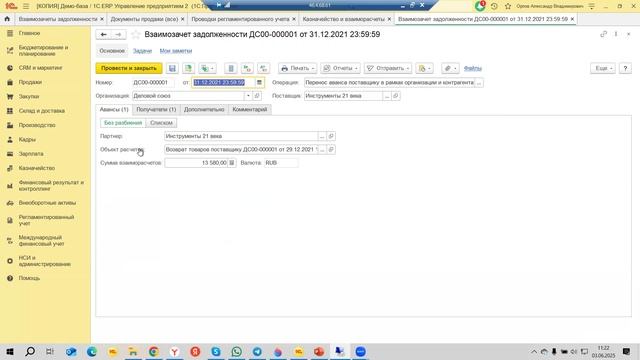Open the Печать dropdown
This screenshot has height=360, width=640.
click(x=298, y=68)
